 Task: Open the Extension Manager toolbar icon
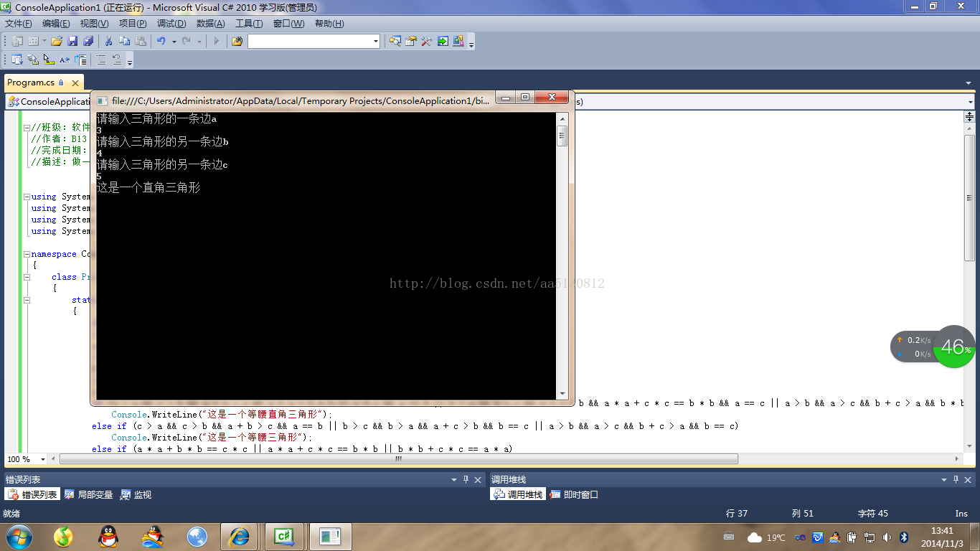pyautogui.click(x=458, y=42)
